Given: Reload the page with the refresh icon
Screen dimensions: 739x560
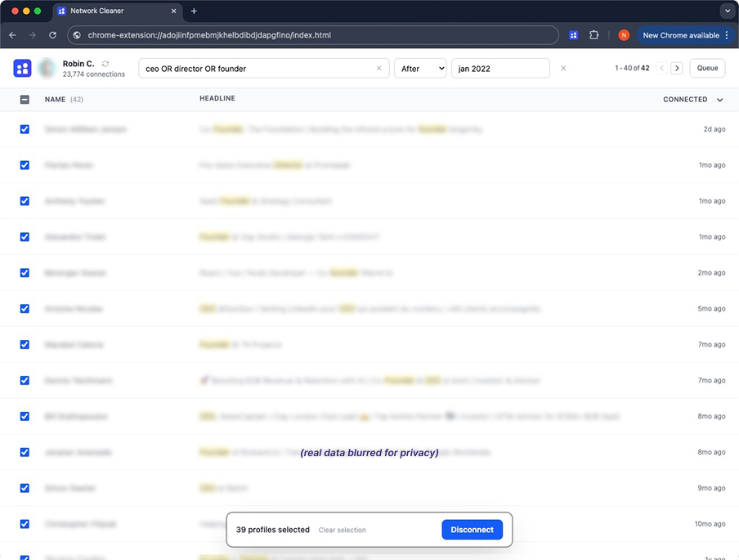Looking at the screenshot, I should point(52,35).
